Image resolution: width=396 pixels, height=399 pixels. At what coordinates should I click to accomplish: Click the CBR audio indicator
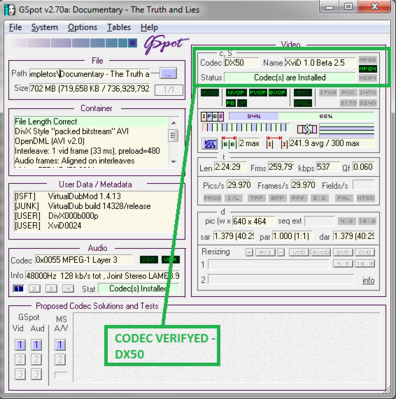tap(149, 260)
